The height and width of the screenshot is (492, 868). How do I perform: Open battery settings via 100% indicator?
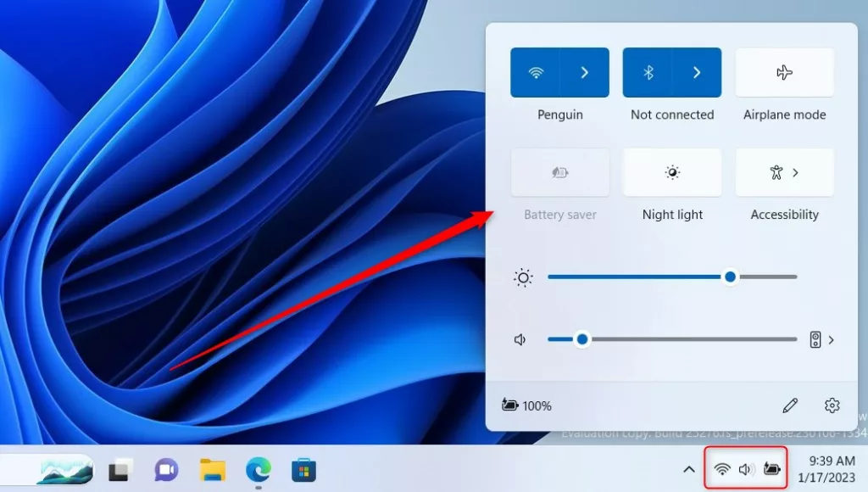(x=526, y=405)
